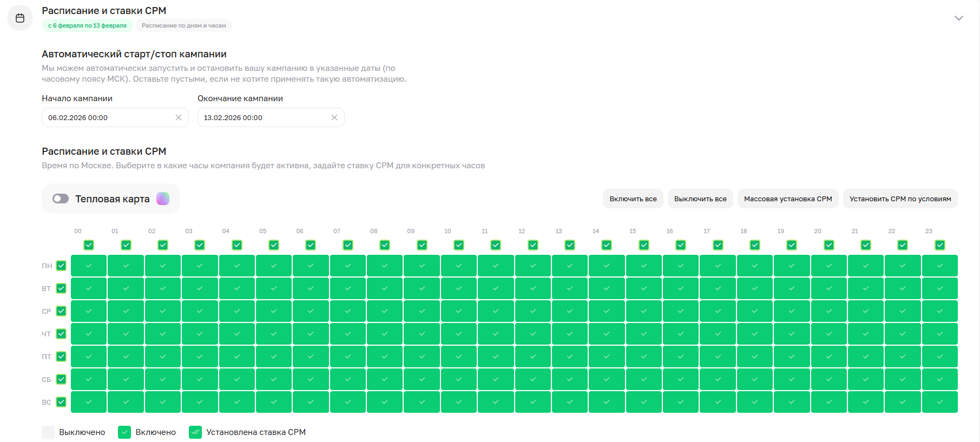Click the 'Расписание по дням и часам' tag
The height and width of the screenshot is (442, 980).
tap(183, 25)
